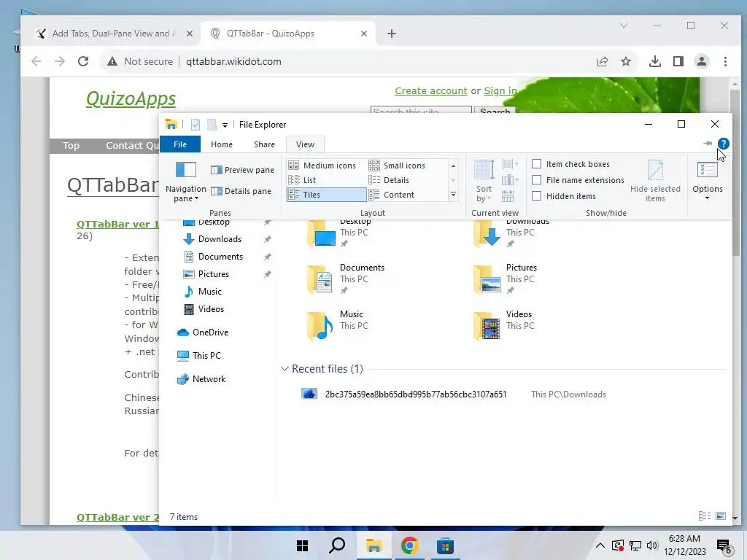Enable File name extensions checkbox
This screenshot has height=560, width=747.
pyautogui.click(x=536, y=180)
